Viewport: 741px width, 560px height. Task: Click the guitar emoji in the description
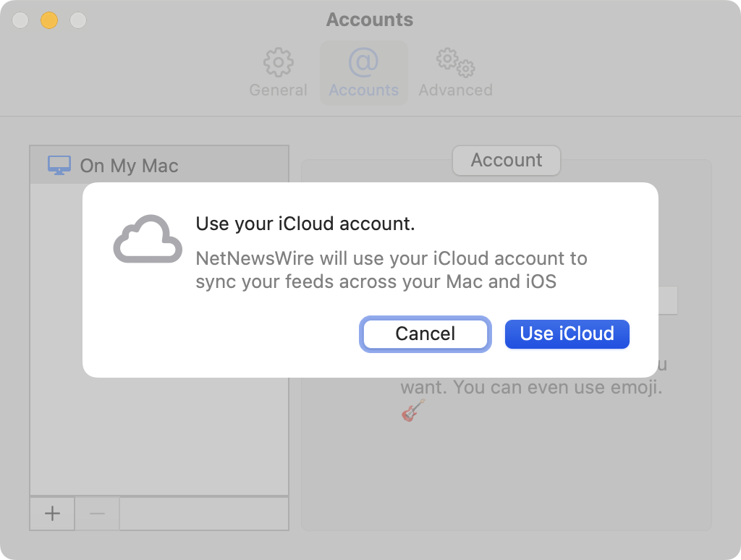[x=412, y=410]
